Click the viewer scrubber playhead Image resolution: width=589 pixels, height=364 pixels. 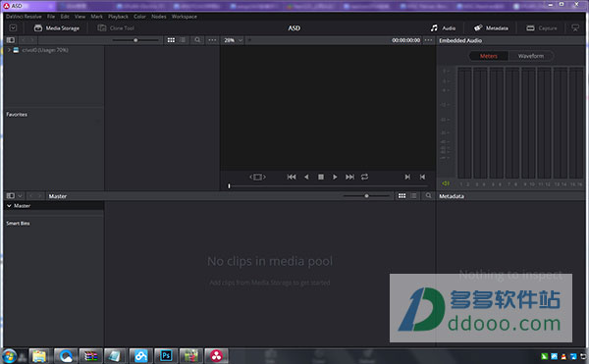coord(229,186)
